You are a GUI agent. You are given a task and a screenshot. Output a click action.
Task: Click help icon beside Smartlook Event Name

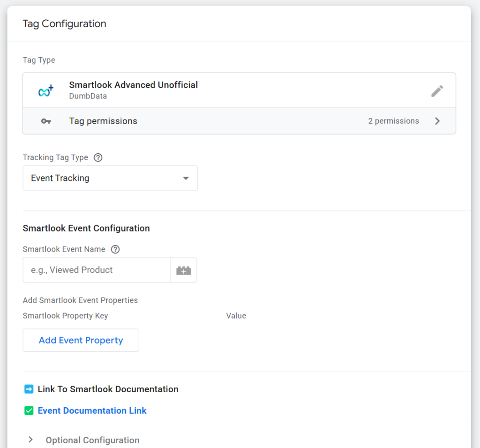115,249
